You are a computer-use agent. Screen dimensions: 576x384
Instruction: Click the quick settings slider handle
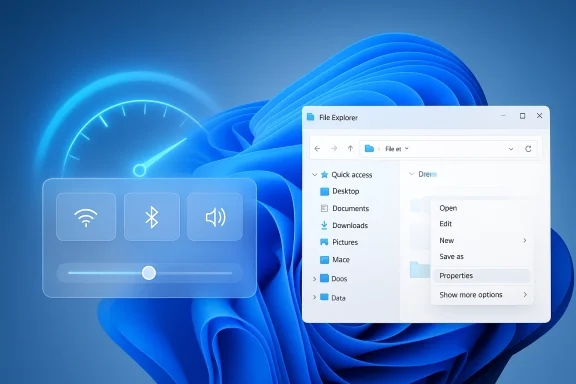pos(149,273)
